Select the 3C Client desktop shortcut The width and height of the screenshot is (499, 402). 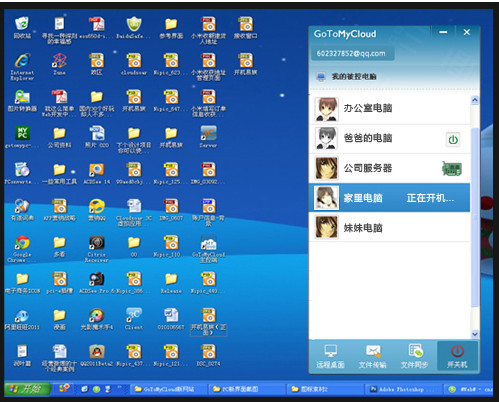(134, 319)
